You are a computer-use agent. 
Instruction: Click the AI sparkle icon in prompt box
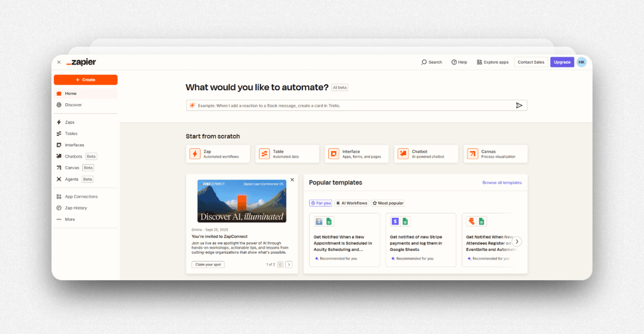(192, 106)
